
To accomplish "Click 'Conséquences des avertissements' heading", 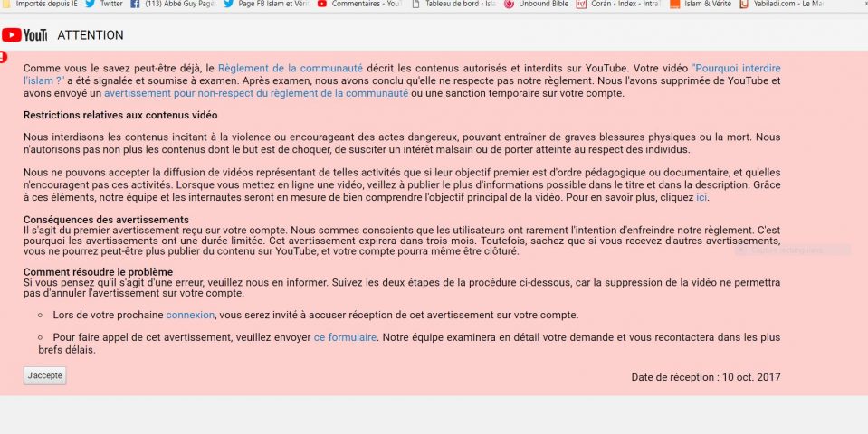I will [x=106, y=220].
